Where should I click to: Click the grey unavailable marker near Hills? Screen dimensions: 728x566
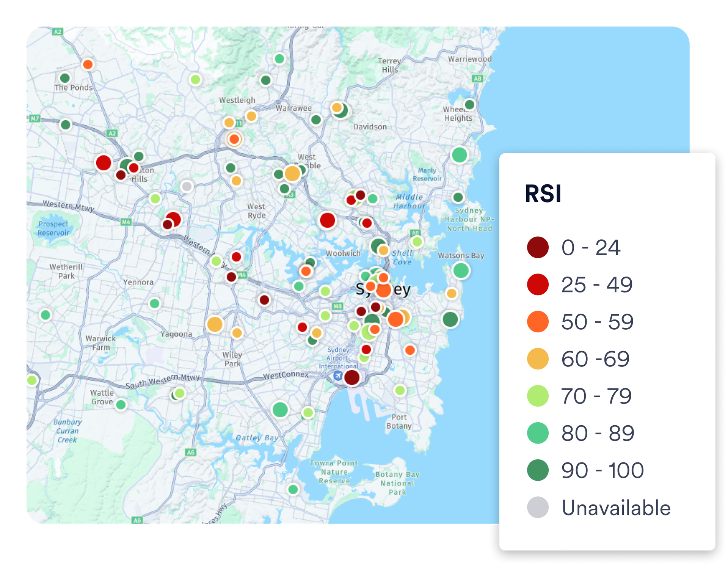pos(187,186)
